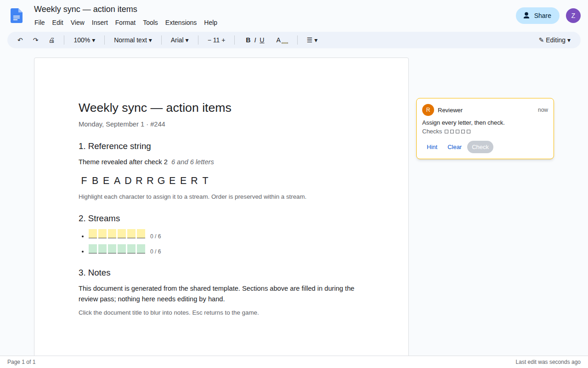Open the View menu
588x368 pixels.
78,23
